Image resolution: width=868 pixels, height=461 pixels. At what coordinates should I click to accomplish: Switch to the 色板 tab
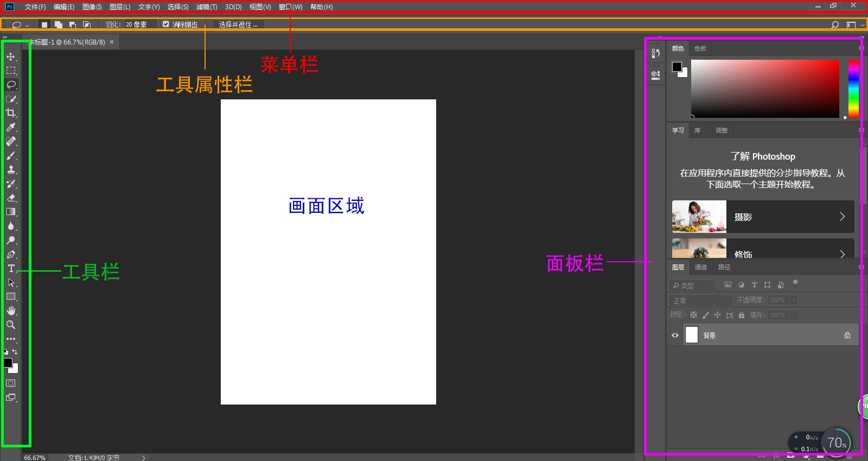click(700, 48)
